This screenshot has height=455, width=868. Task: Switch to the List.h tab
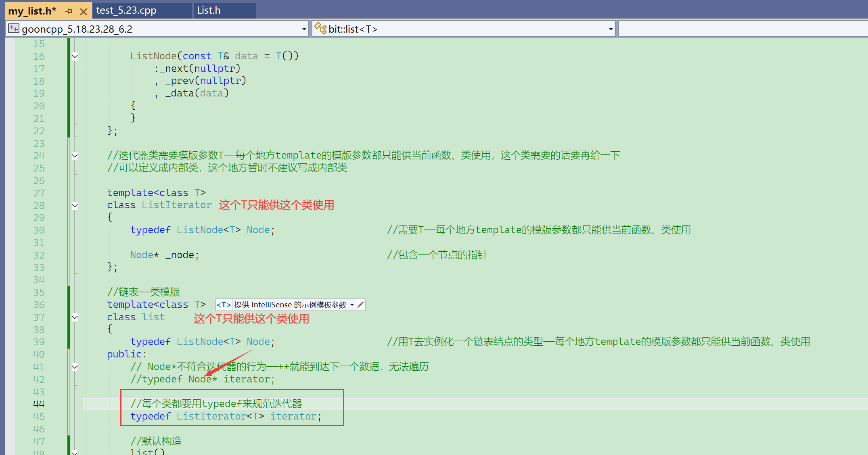[209, 10]
